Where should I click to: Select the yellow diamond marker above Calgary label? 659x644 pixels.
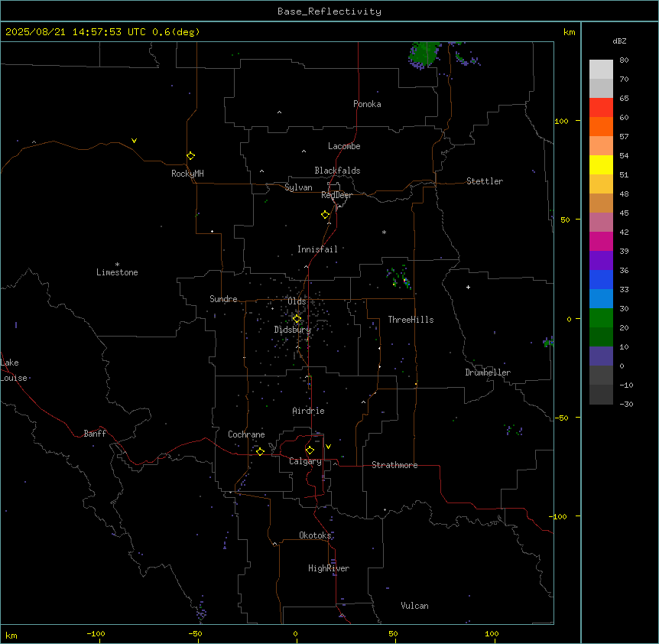click(x=310, y=450)
